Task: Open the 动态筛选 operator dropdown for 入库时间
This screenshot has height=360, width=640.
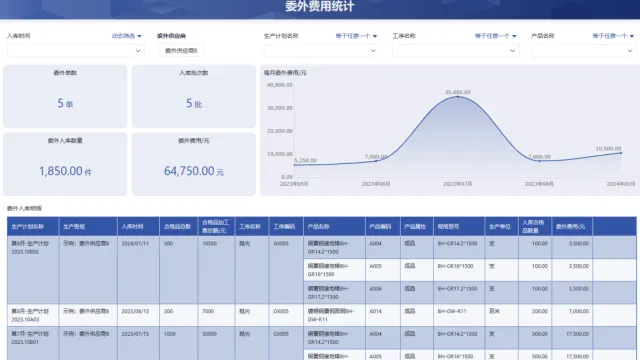Action: coord(127,36)
